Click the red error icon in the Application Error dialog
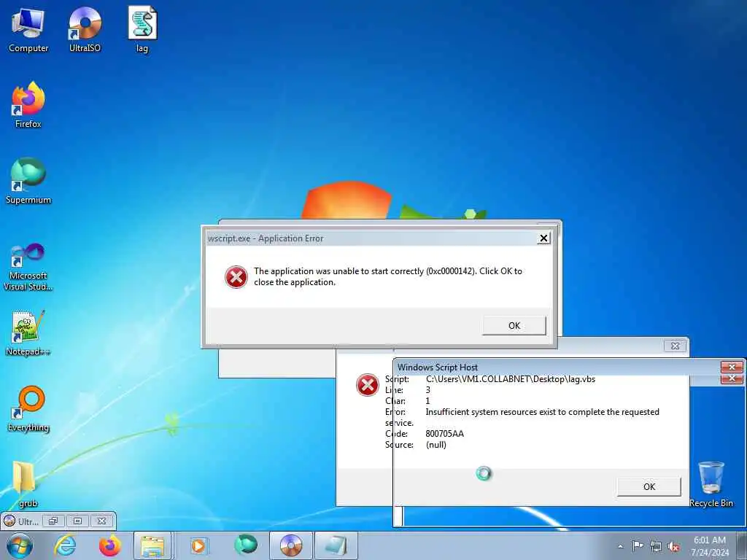The height and width of the screenshot is (560, 747). click(x=236, y=277)
